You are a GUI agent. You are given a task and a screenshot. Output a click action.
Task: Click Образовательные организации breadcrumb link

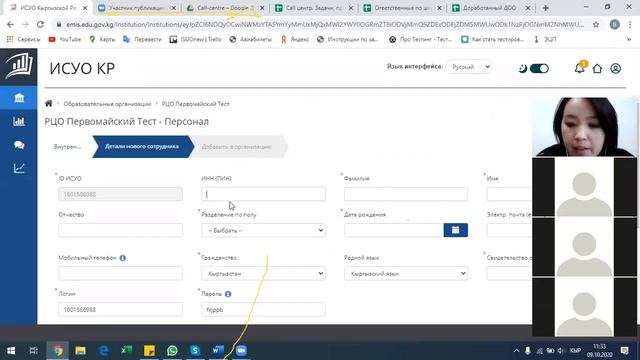coord(107,104)
